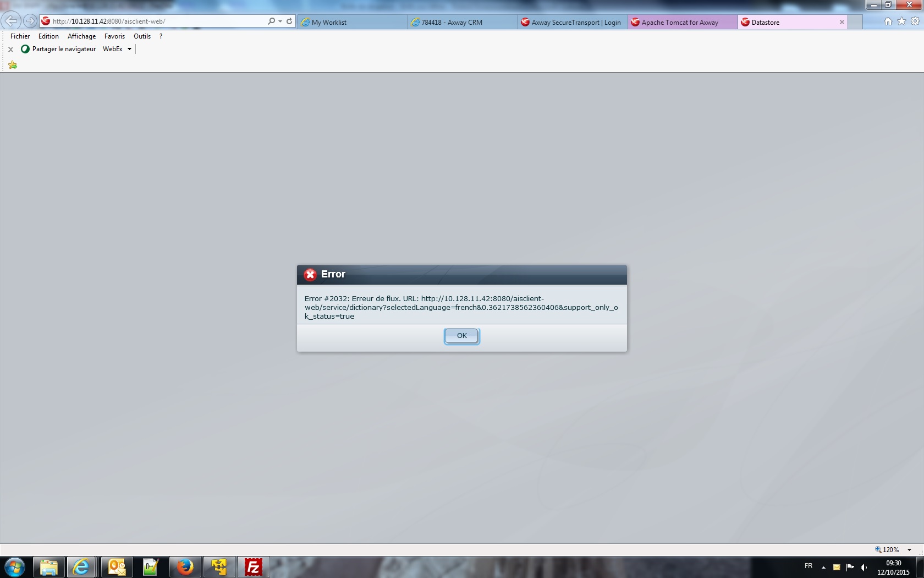Click the browser Back arrow button

[x=11, y=21]
